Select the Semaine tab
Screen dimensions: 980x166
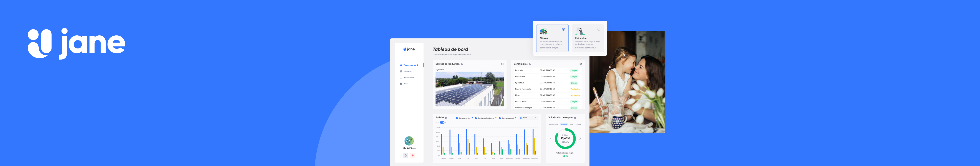tap(564, 124)
